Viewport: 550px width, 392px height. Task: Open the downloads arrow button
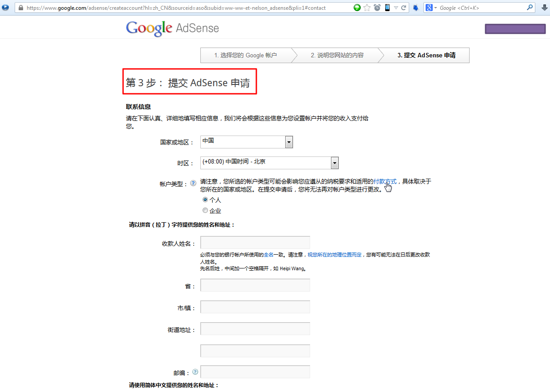(x=544, y=8)
